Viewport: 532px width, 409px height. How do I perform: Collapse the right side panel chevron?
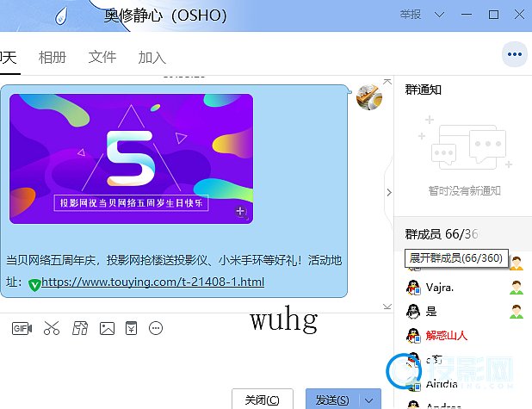pyautogui.click(x=389, y=193)
